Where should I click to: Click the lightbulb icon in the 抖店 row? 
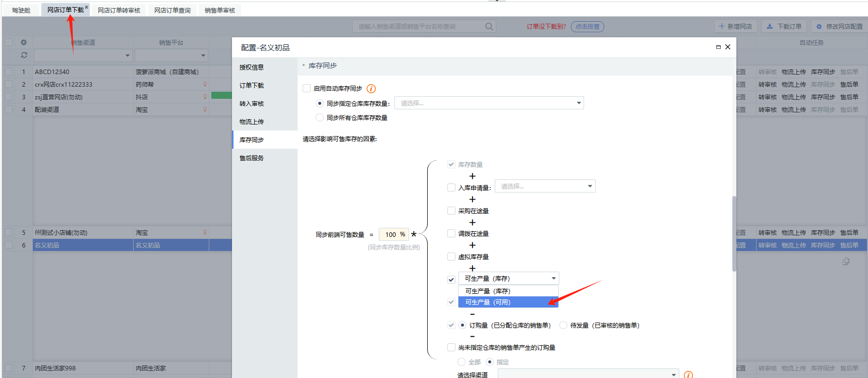[205, 97]
